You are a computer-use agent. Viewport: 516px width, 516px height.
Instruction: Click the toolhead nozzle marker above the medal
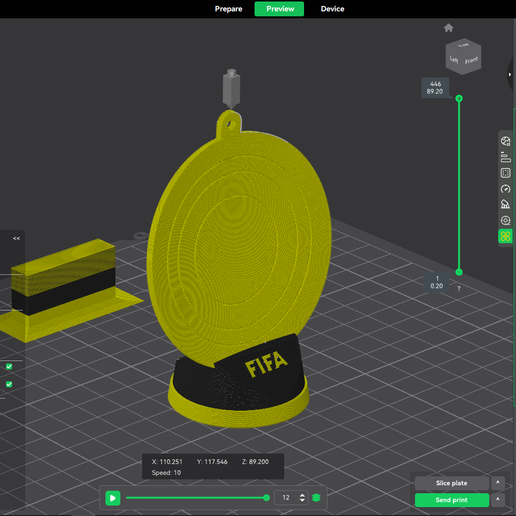[231, 88]
